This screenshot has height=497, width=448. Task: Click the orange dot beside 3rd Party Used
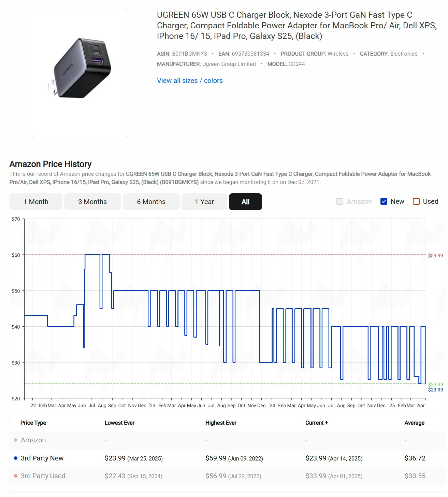[x=16, y=476]
